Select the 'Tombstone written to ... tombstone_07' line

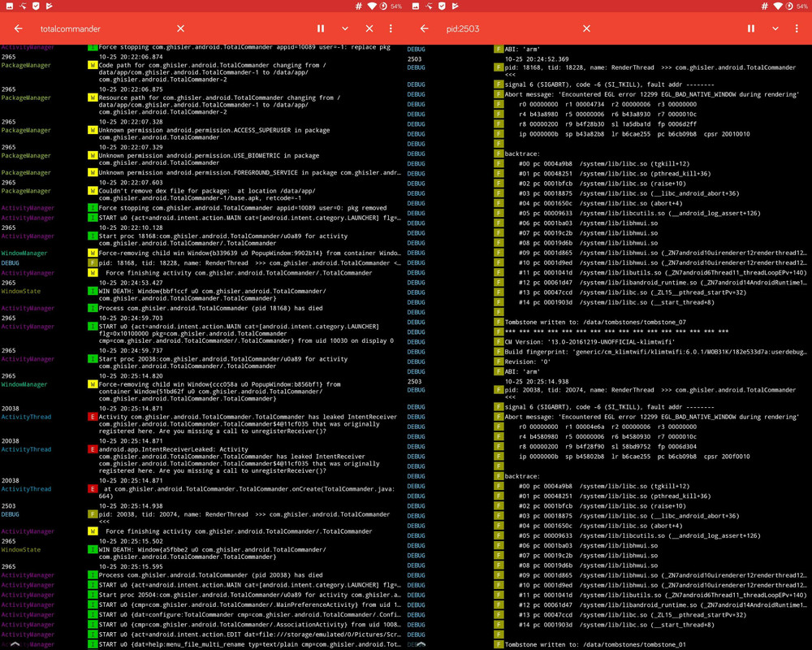click(x=609, y=322)
